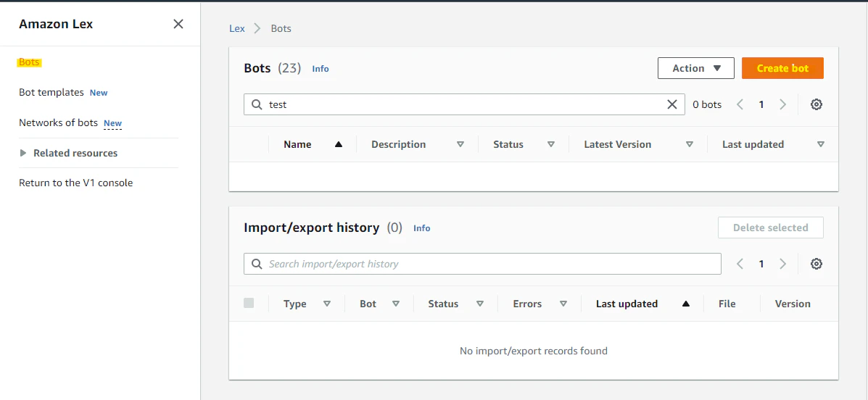The width and height of the screenshot is (868, 400).
Task: Click the New badge beside Bot templates
Action: pos(99,93)
